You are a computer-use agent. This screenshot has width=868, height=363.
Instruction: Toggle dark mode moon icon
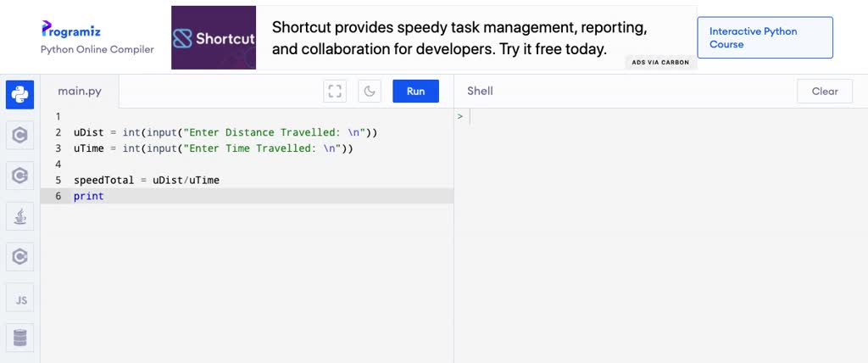point(370,92)
